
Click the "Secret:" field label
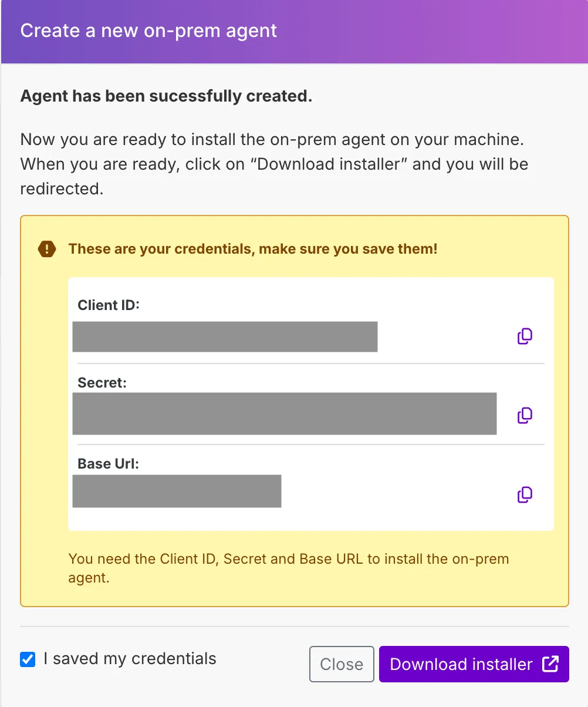pos(102,383)
